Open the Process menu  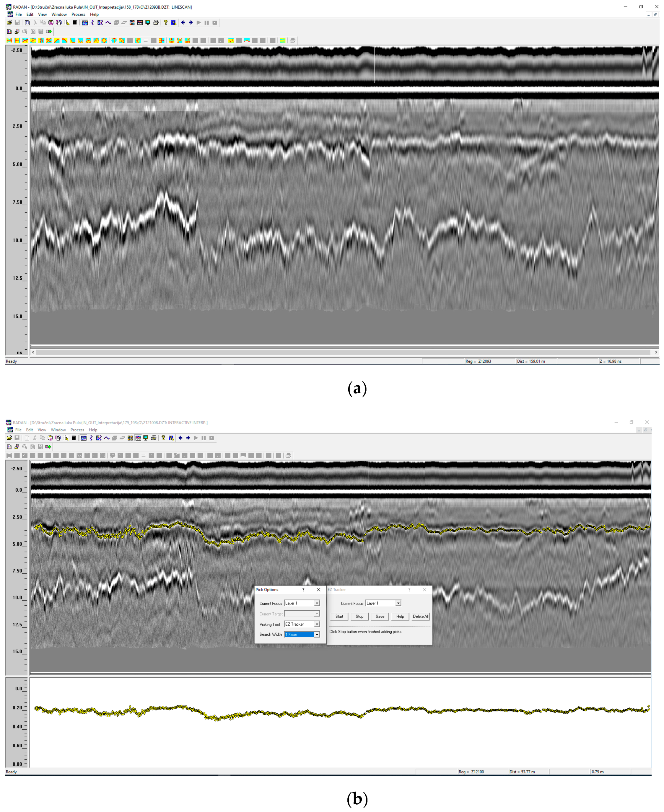(78, 14)
